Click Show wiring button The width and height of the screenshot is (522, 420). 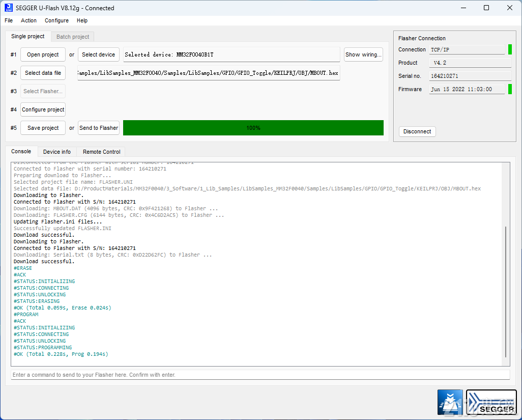[x=363, y=54]
